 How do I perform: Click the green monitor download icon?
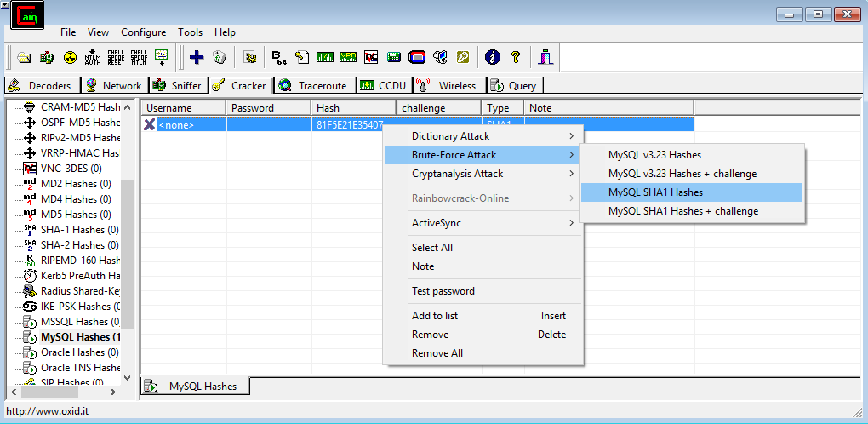(161, 57)
